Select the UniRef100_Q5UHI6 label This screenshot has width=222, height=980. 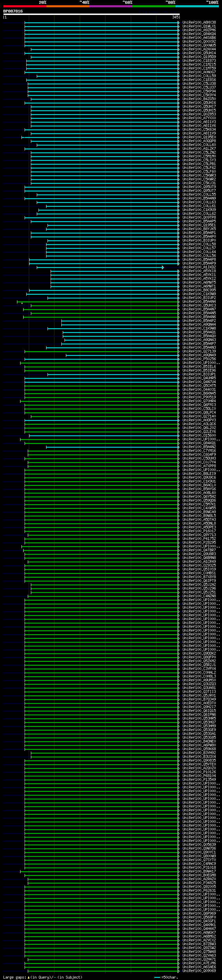pos(199,103)
